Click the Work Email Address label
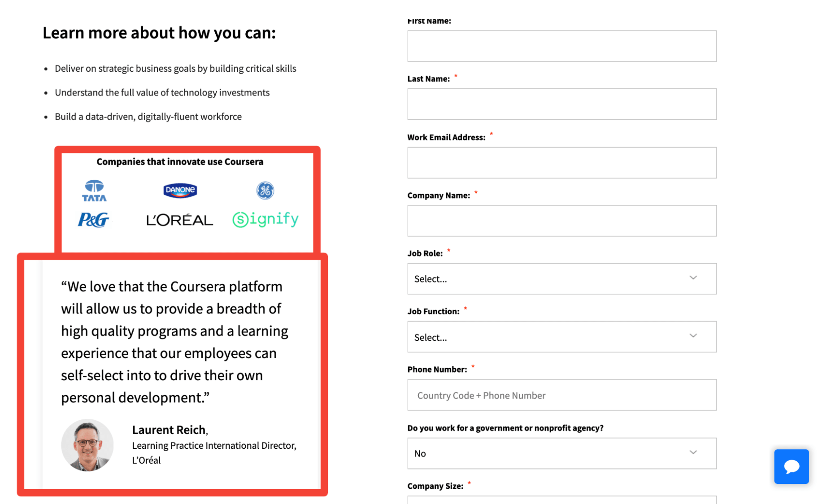The height and width of the screenshot is (504, 818). coord(446,137)
